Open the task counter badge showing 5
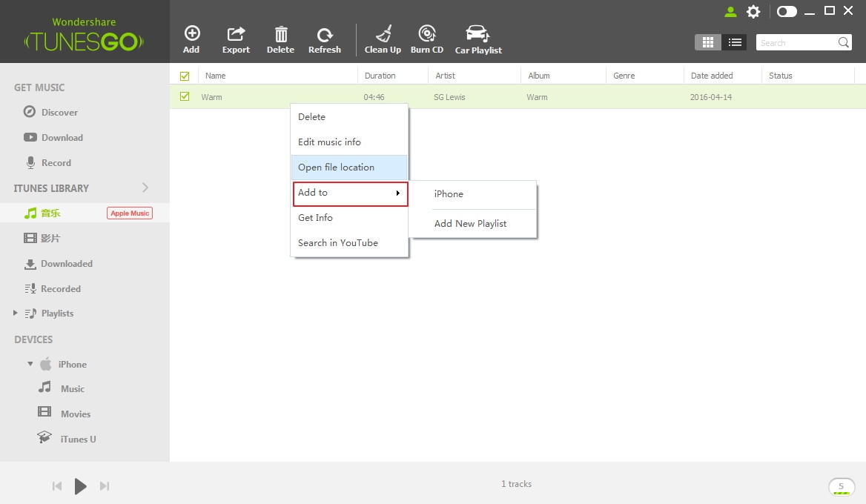This screenshot has height=504, width=866. tap(841, 486)
